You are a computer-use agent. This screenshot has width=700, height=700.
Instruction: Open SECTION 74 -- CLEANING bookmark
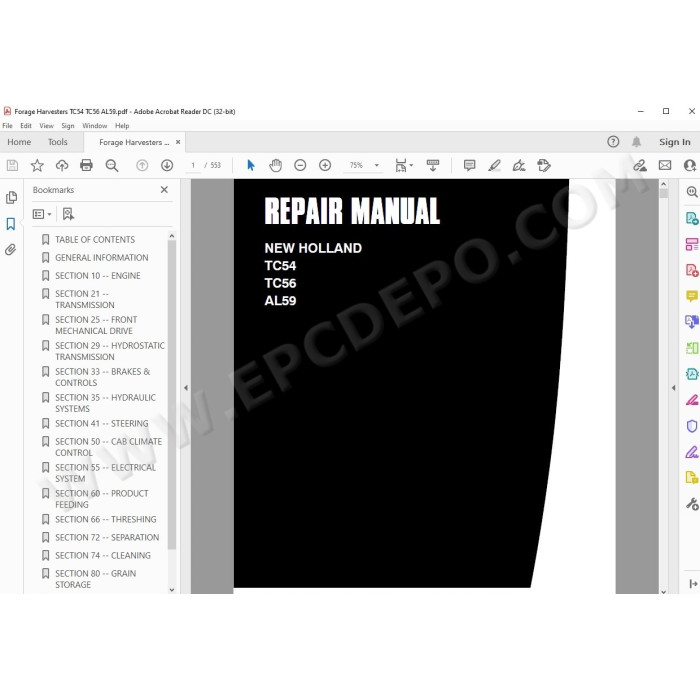(x=103, y=555)
